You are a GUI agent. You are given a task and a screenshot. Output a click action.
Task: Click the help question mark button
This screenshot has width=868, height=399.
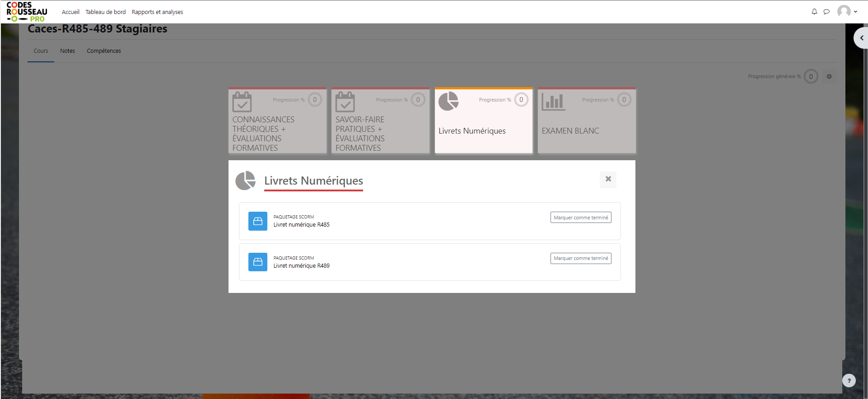(849, 380)
